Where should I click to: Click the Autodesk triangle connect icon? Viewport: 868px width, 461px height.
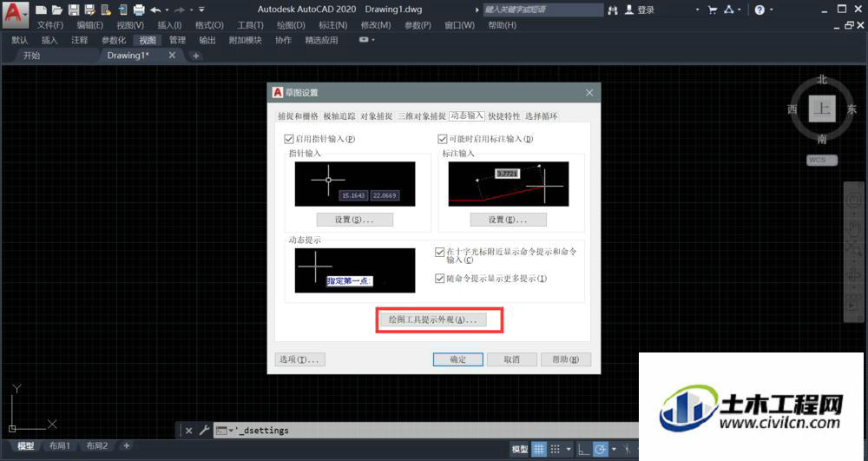(729, 10)
